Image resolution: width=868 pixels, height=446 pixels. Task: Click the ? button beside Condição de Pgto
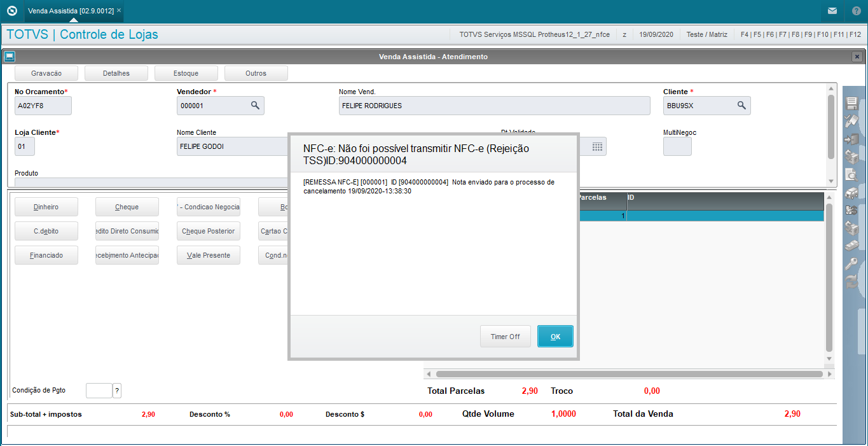point(117,391)
